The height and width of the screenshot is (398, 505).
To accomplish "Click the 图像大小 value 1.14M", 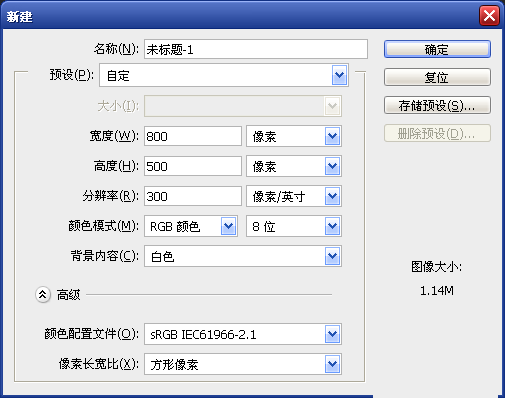I will coord(437,291).
